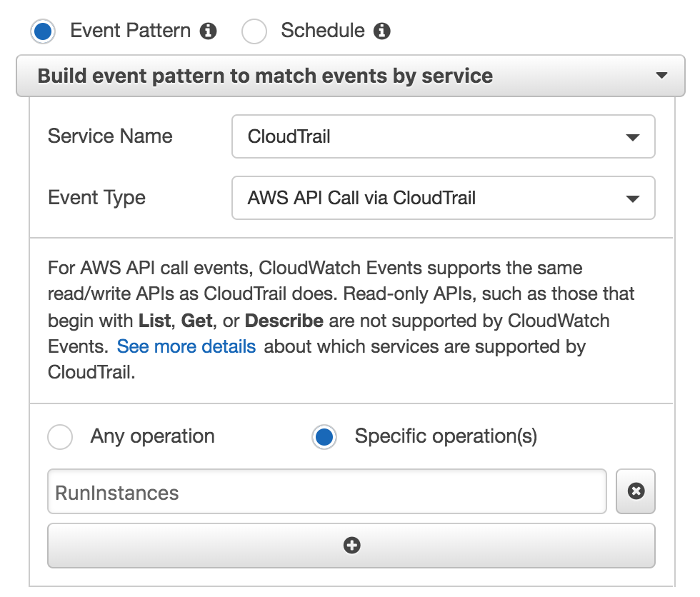The width and height of the screenshot is (700, 597).
Task: Select the Schedule radio button
Action: (x=254, y=32)
